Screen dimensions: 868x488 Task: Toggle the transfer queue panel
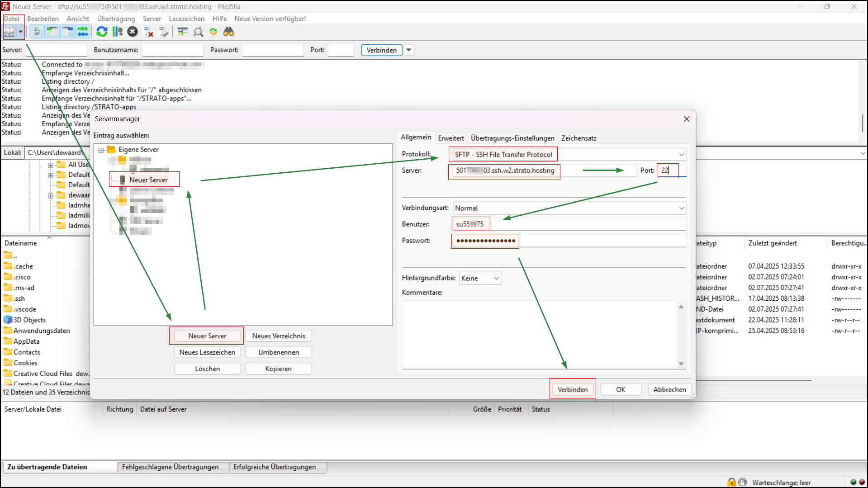click(x=83, y=32)
